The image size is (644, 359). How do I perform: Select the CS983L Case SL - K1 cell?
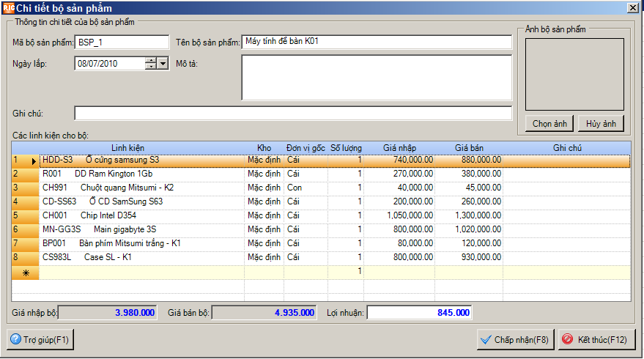(142, 258)
